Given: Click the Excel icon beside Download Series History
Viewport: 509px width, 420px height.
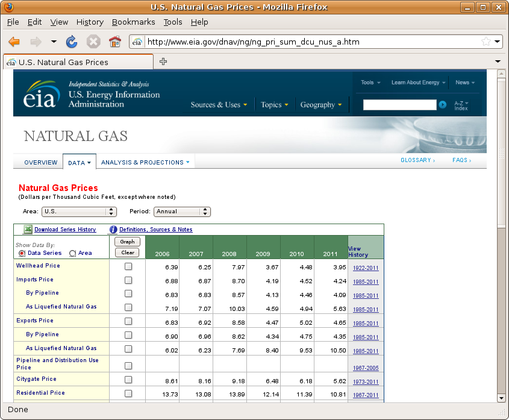Looking at the screenshot, I should tap(28, 230).
